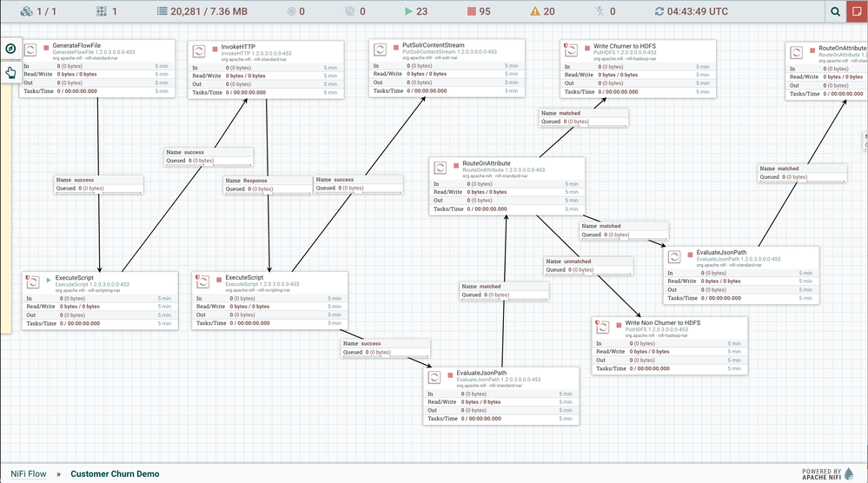
Task: Open the Navigate compass panel icon
Action: pyautogui.click(x=10, y=49)
